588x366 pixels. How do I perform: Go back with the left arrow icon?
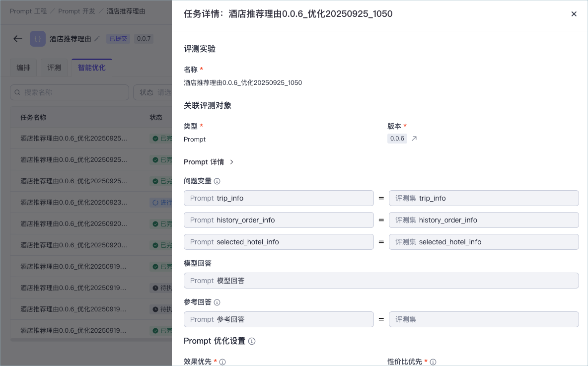[17, 39]
